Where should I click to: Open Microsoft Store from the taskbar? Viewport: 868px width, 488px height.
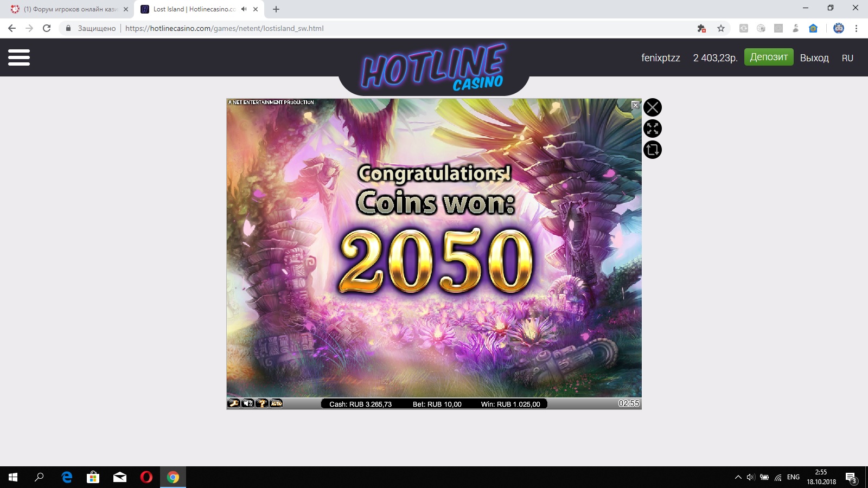pyautogui.click(x=93, y=477)
